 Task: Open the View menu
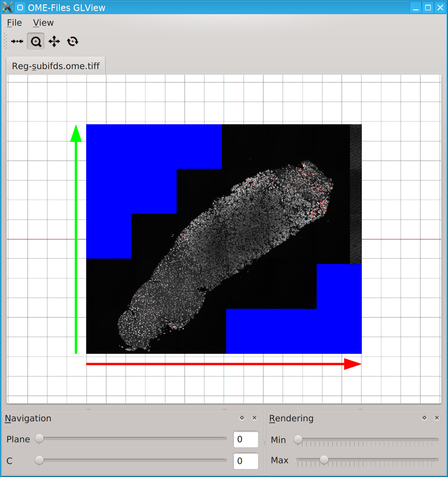(43, 23)
